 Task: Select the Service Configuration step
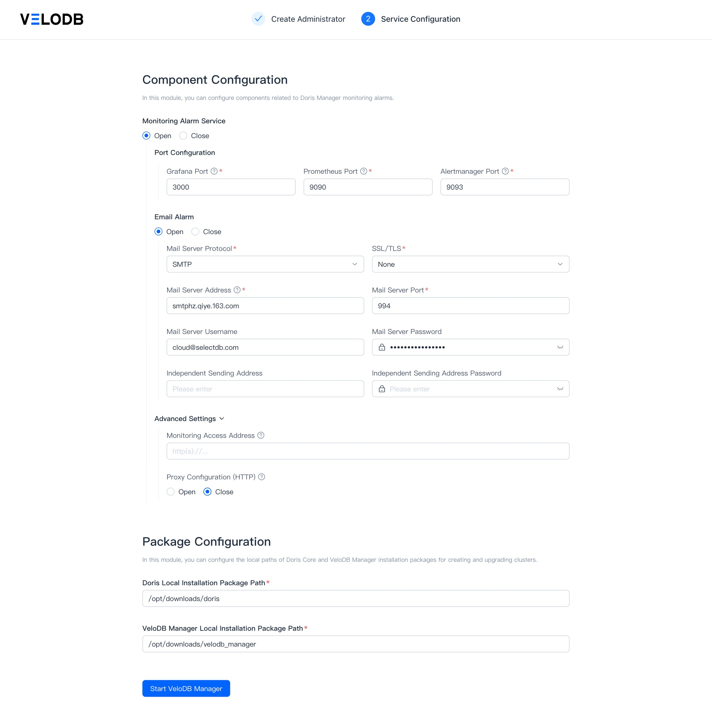coord(411,19)
